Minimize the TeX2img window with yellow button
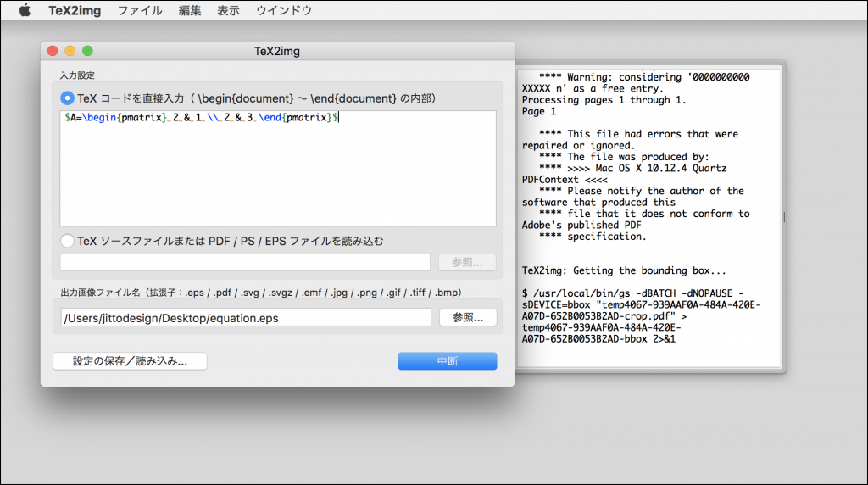 (x=70, y=51)
